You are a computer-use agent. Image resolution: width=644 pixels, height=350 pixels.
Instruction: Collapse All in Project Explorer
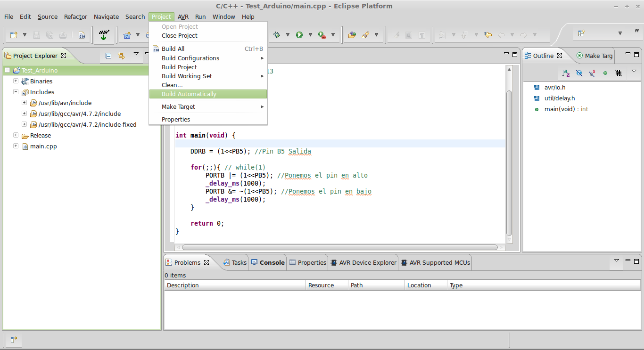coord(108,56)
